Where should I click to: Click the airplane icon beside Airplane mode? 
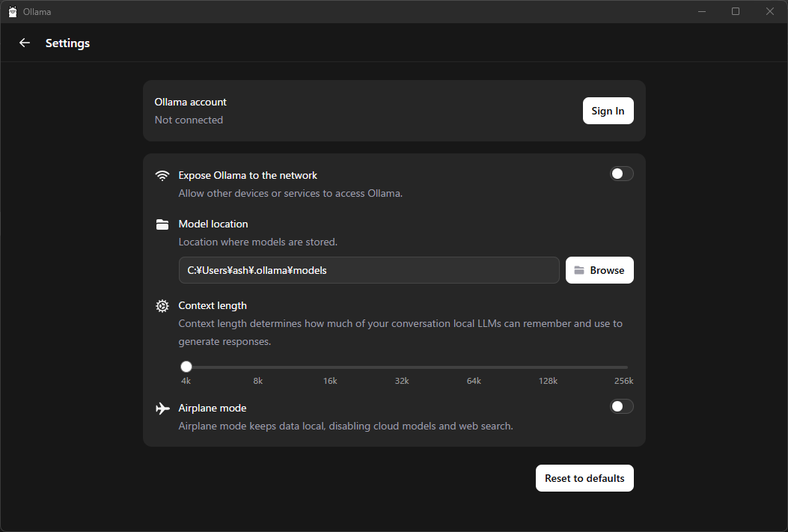point(162,408)
